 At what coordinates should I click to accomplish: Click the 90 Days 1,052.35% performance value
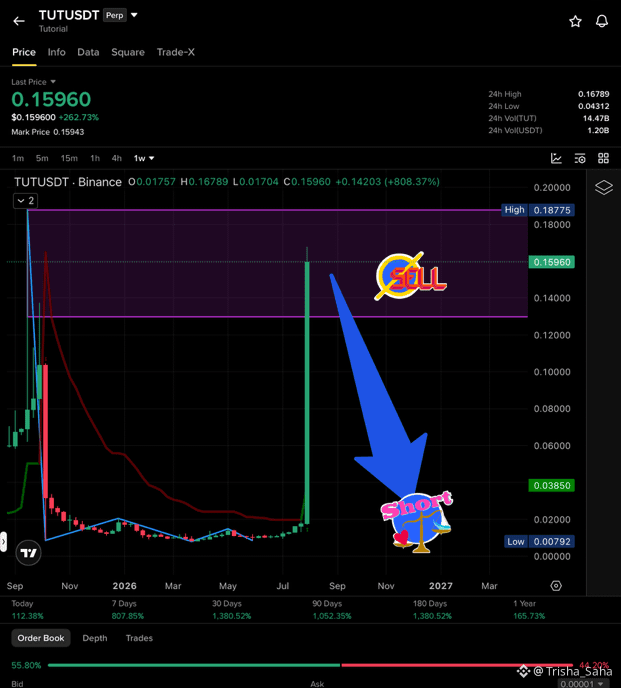(x=332, y=616)
